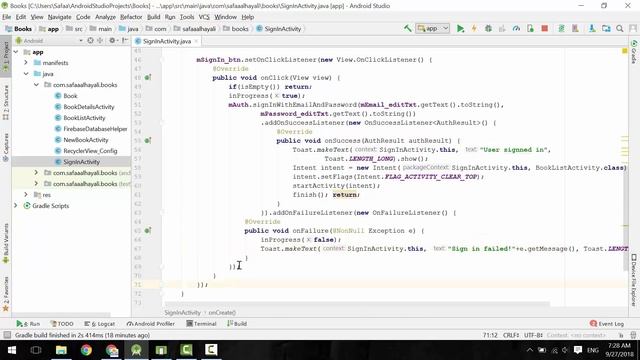Toggle Device File Explorer on right edge
This screenshot has height=360, width=640.
(634, 280)
